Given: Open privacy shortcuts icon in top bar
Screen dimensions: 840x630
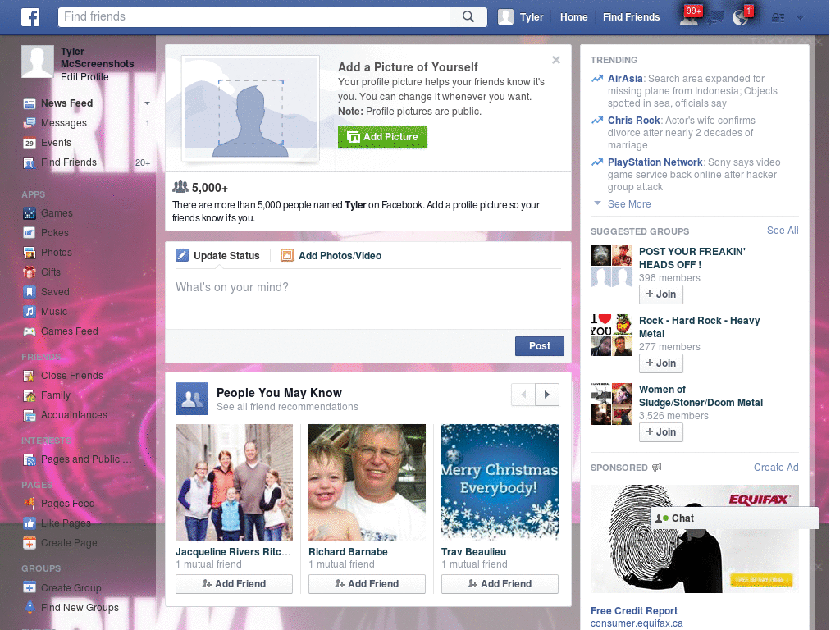Looking at the screenshot, I should (778, 18).
